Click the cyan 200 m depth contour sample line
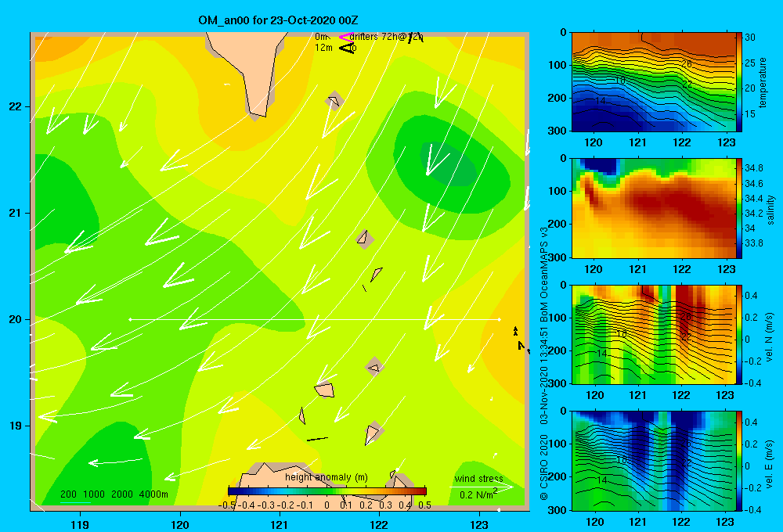The image size is (783, 532). tap(75, 502)
